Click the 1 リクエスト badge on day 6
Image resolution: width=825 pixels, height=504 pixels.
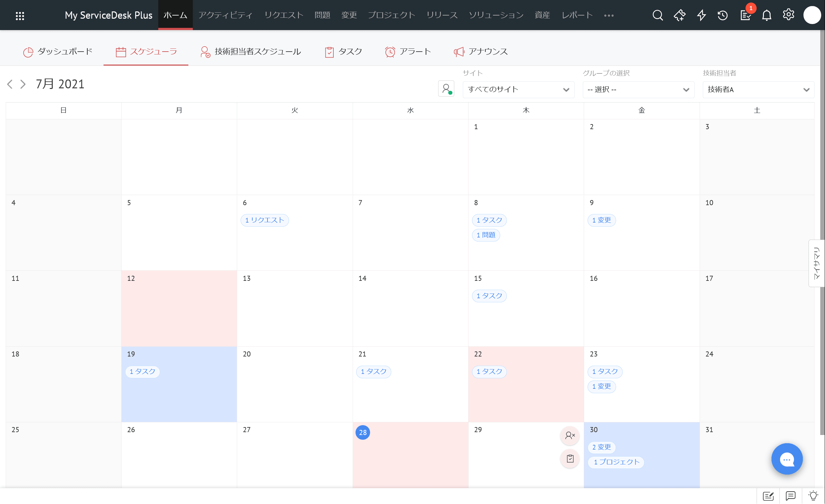point(265,220)
